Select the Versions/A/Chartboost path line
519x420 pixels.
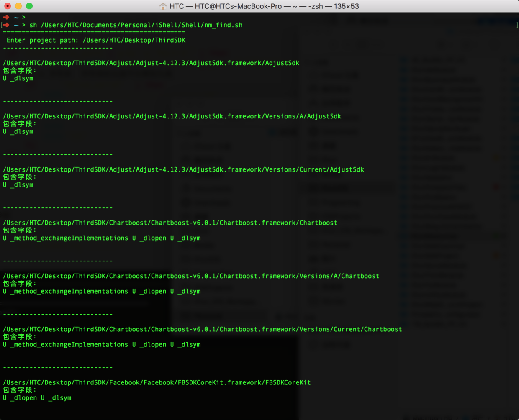coord(191,276)
